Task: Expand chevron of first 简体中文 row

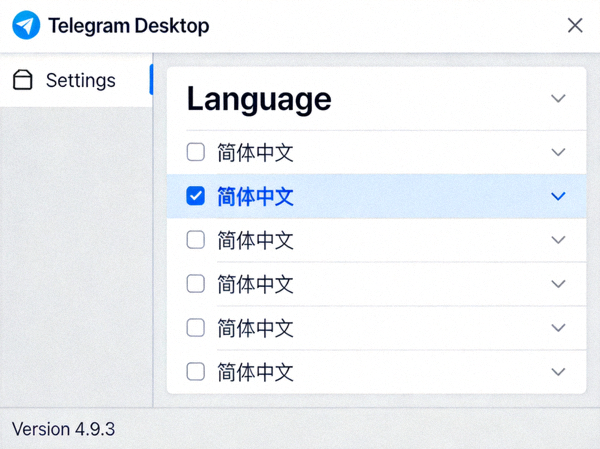Action: (558, 152)
